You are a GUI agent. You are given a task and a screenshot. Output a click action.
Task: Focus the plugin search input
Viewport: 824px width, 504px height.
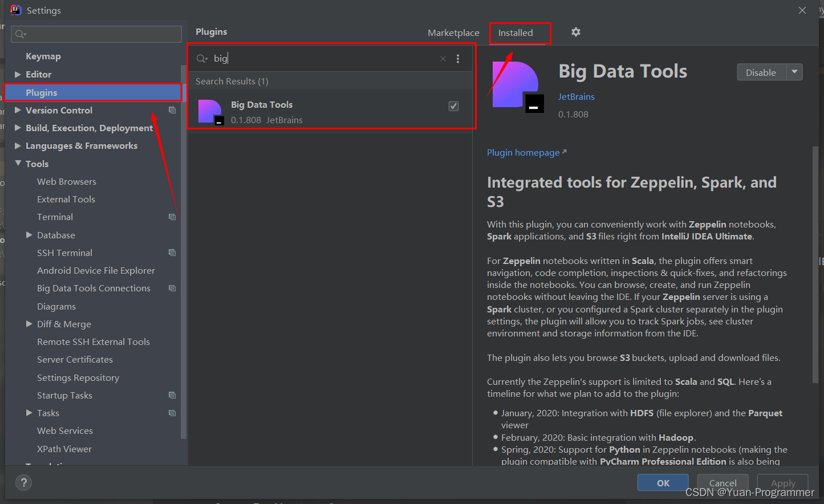pyautogui.click(x=325, y=58)
